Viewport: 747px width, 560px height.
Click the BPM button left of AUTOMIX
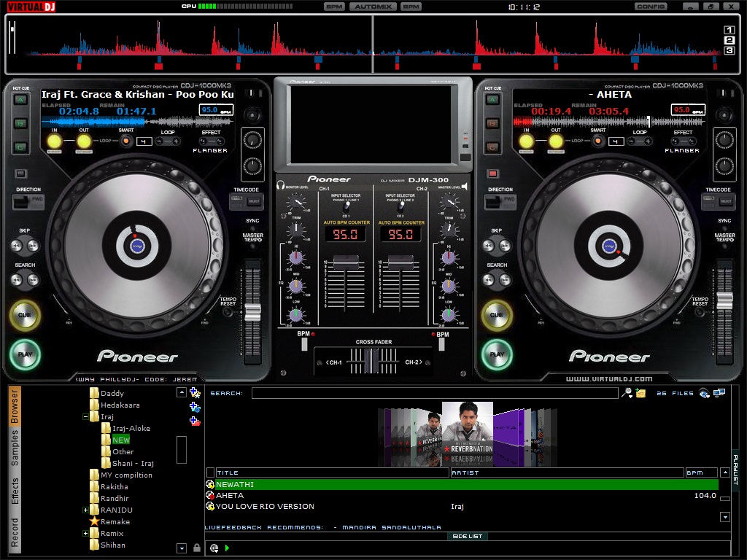[x=334, y=7]
